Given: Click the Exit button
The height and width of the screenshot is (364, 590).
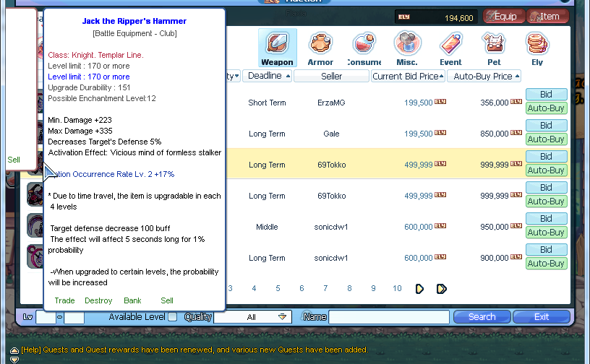Looking at the screenshot, I should 542,316.
